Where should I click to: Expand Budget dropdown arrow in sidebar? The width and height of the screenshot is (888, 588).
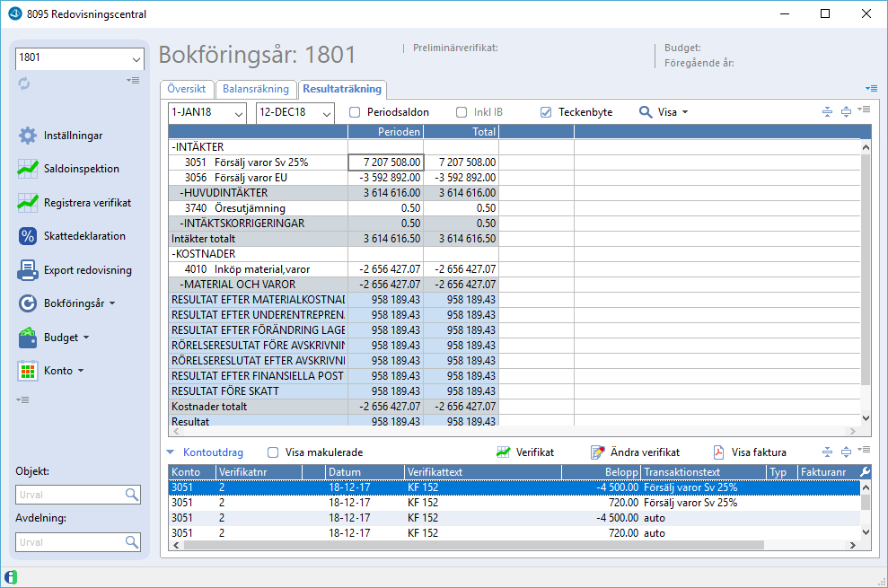coord(86,337)
